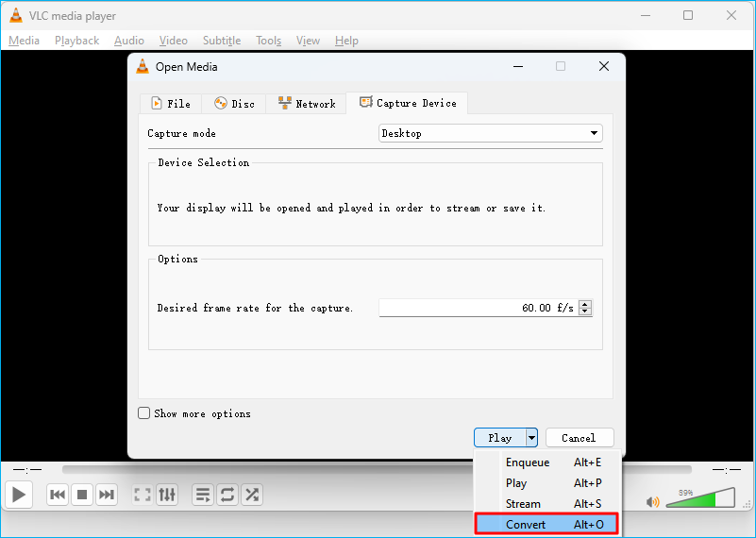Image resolution: width=756 pixels, height=538 pixels.
Task: Choose Enqueue from the dropdown menu
Action: coord(547,462)
